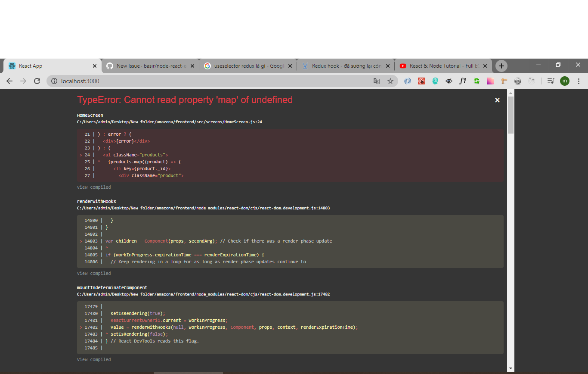
Task: Open the eye extension icon
Action: 449,81
